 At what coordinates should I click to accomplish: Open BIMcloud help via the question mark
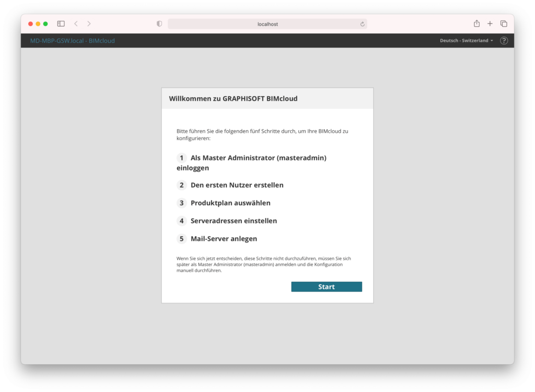(503, 40)
